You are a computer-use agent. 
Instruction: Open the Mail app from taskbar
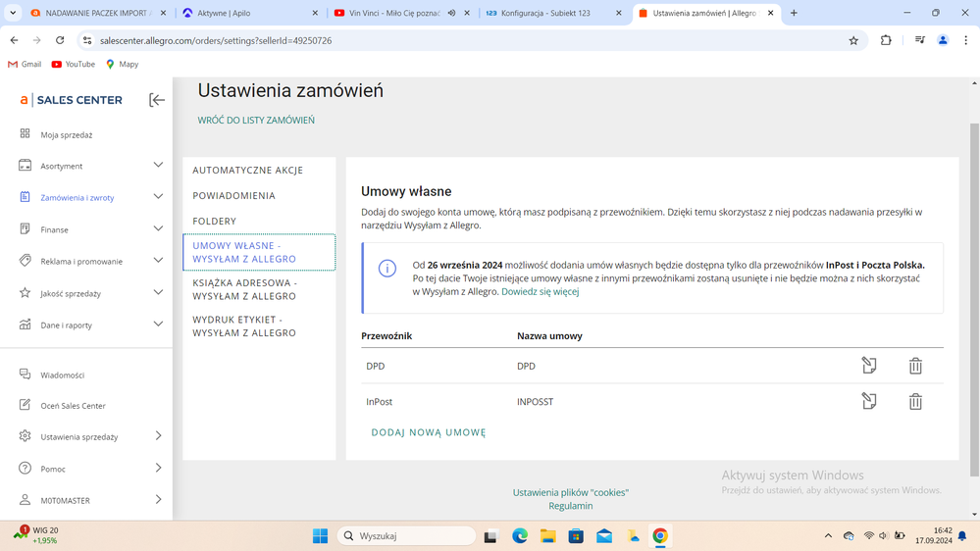point(603,536)
